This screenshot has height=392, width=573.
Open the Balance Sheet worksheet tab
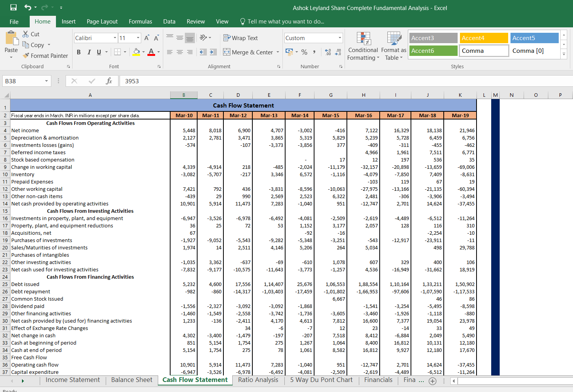(132, 380)
